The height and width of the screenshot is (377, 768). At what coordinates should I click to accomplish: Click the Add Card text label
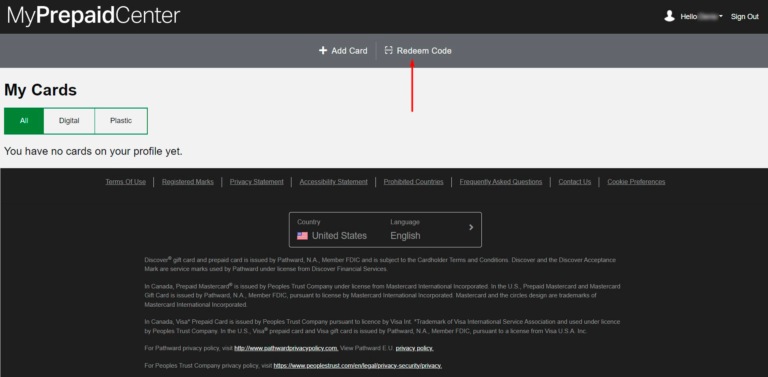[349, 51]
